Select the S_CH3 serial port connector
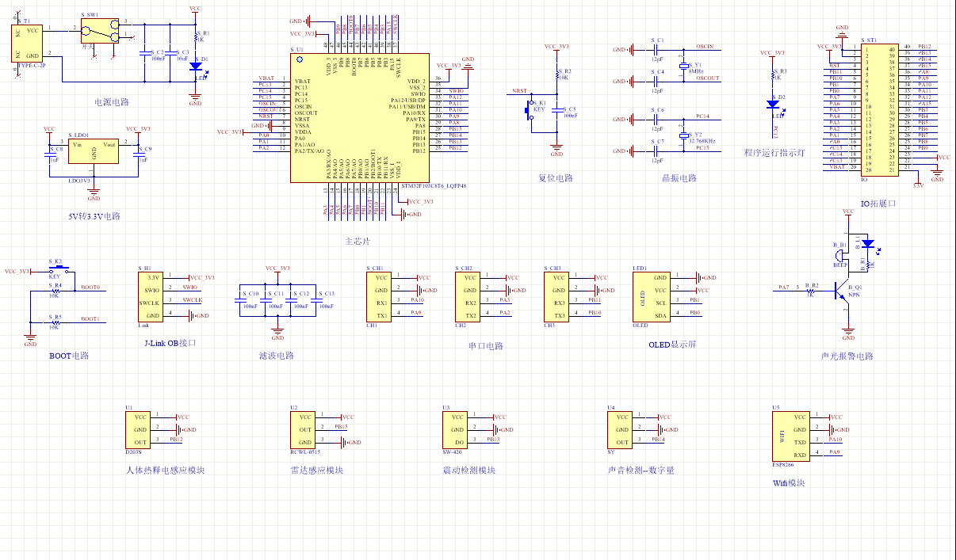This screenshot has width=956, height=560. coord(558,296)
